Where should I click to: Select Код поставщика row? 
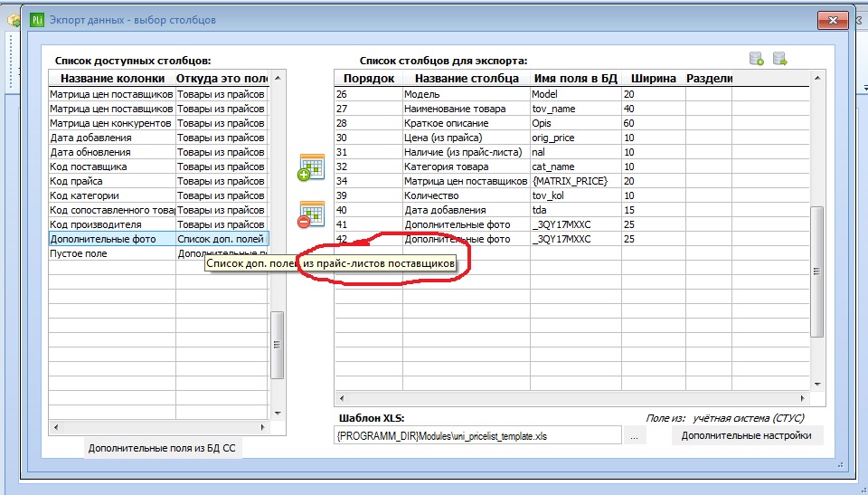(x=159, y=167)
